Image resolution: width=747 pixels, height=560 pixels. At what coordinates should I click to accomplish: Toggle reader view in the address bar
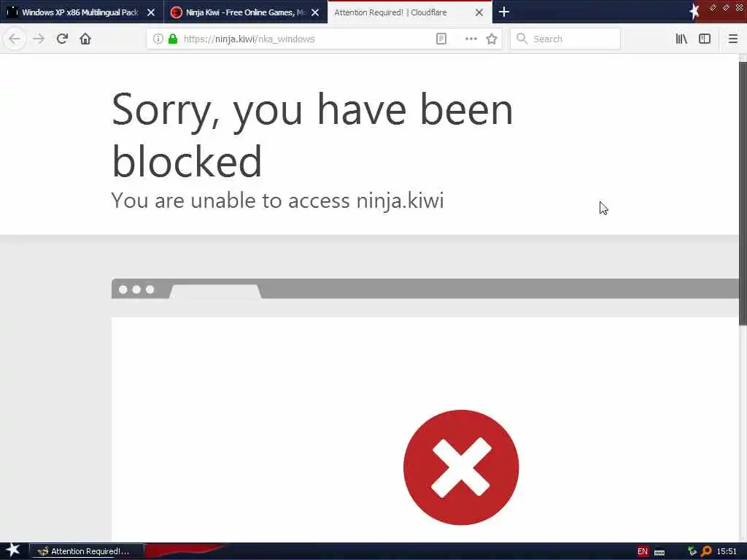click(441, 39)
